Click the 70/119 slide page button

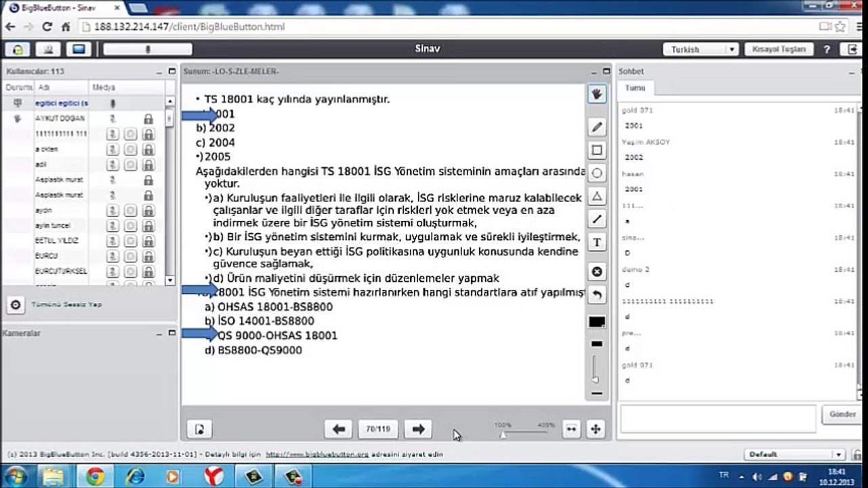click(x=378, y=428)
